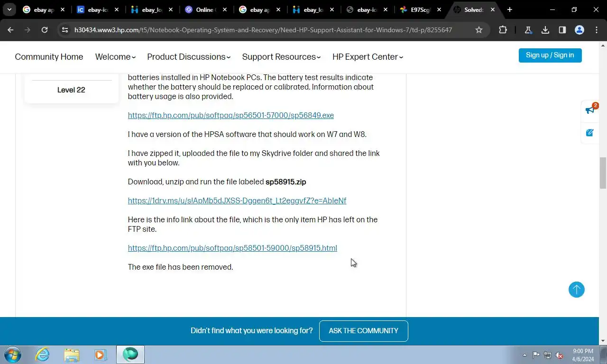
Task: Open a new browser tab
Action: [x=510, y=9]
